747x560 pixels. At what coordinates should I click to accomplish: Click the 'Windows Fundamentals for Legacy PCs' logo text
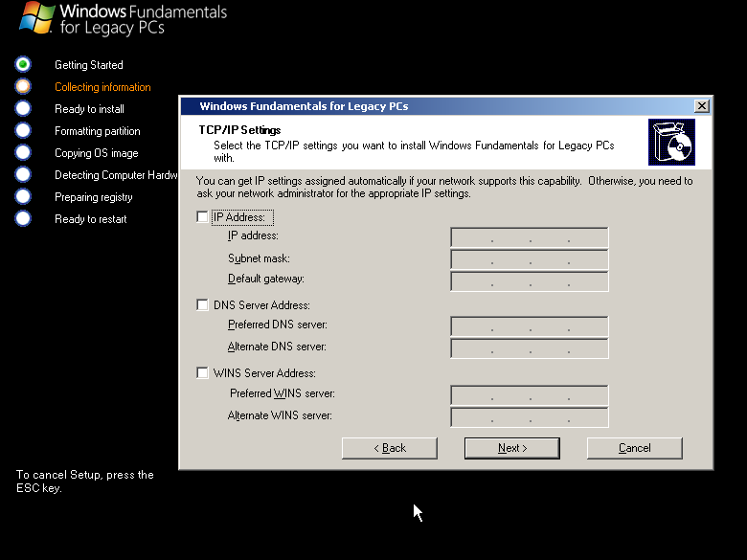point(144,19)
